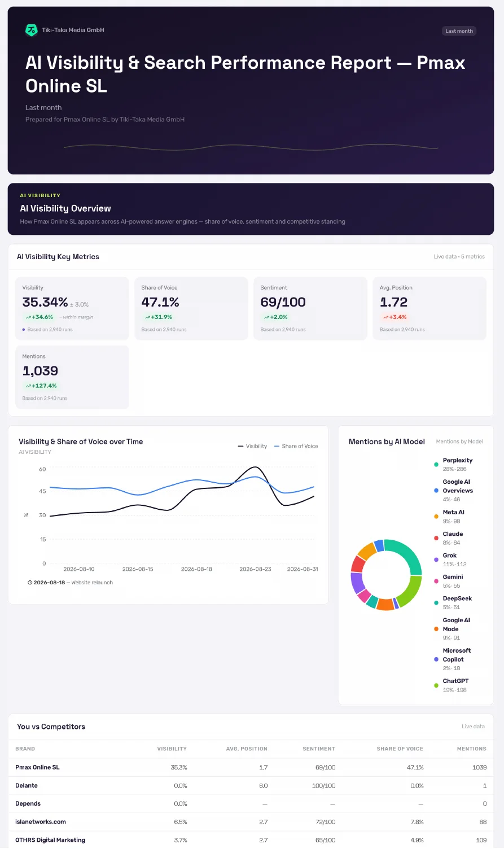
Task: Sort by the VISIBILITY column header
Action: tap(172, 749)
